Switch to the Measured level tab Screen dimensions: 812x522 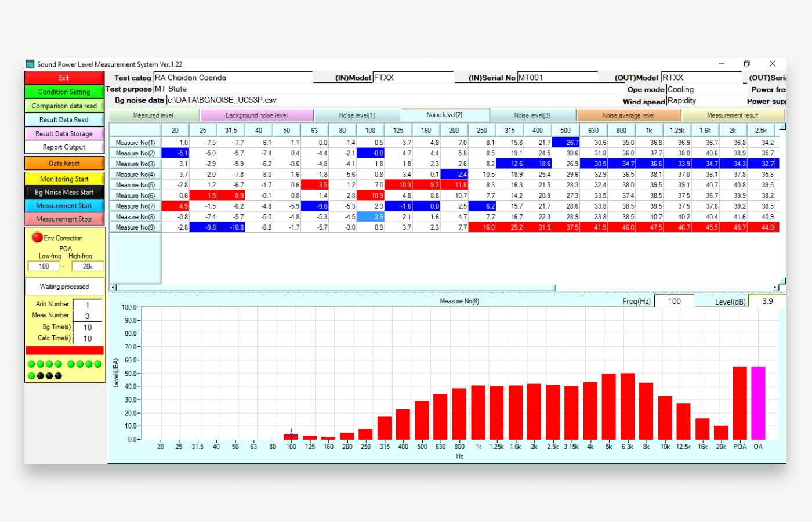pyautogui.click(x=153, y=115)
